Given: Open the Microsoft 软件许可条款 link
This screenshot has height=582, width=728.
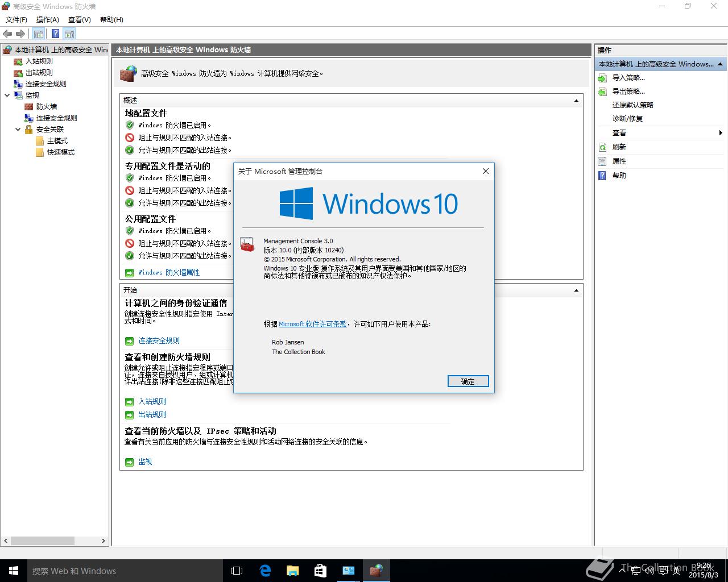Looking at the screenshot, I should click(313, 324).
